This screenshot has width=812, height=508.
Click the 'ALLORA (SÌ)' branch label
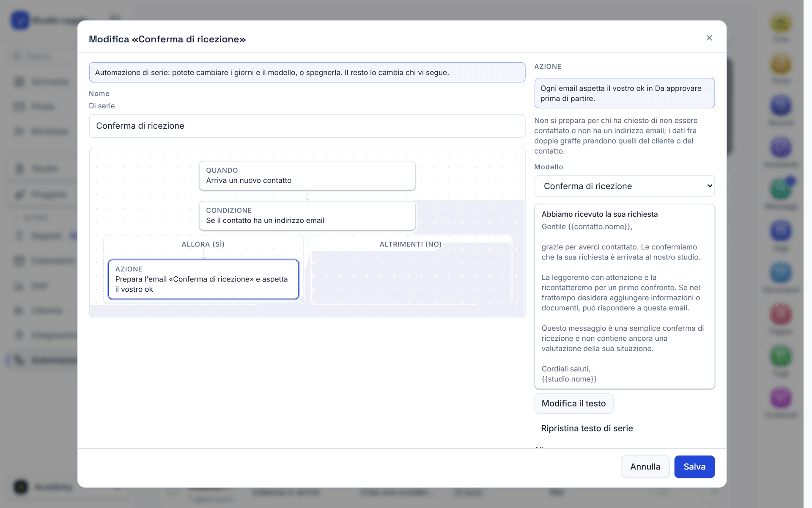pos(203,244)
